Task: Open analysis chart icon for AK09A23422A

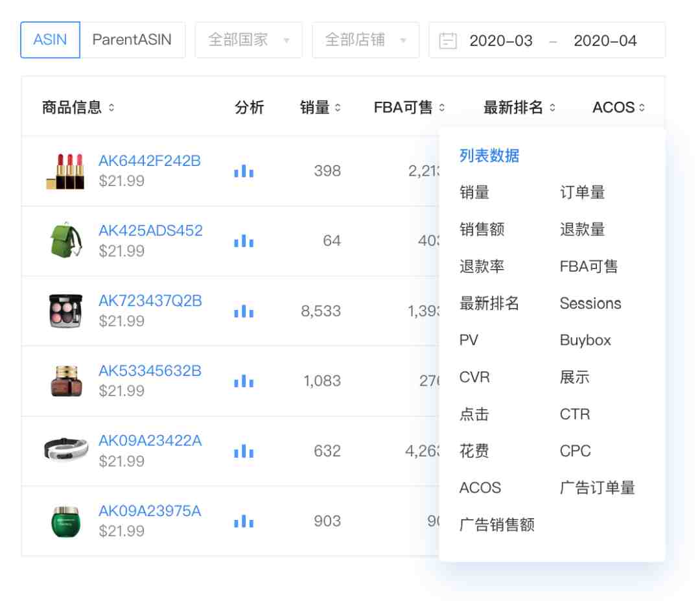Action: 244,451
